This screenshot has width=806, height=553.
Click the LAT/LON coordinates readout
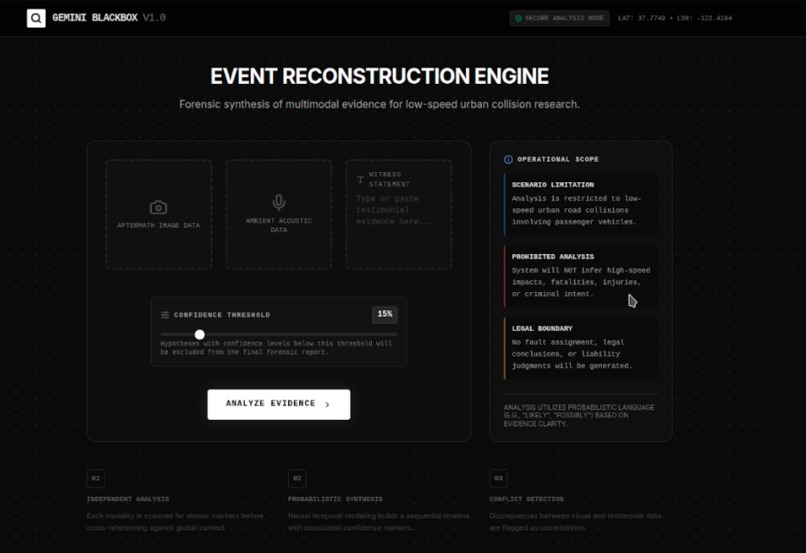click(675, 18)
